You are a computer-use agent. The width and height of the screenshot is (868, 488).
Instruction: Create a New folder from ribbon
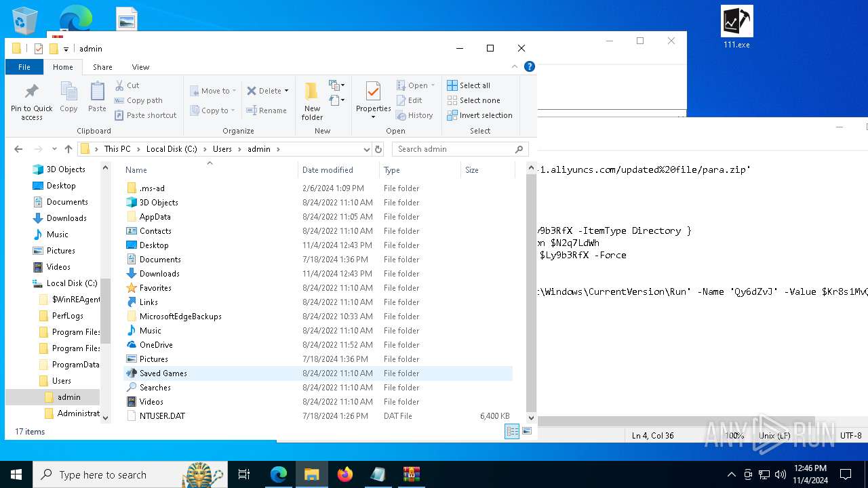click(x=312, y=100)
